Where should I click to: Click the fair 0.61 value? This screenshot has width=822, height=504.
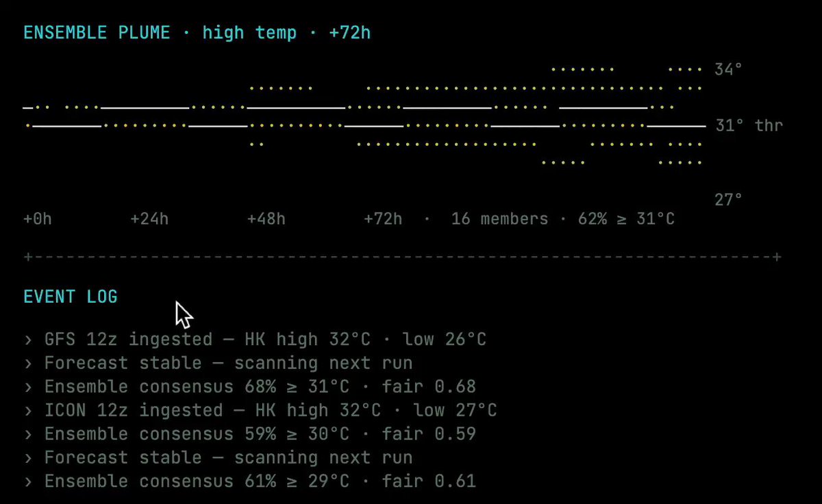coord(429,481)
